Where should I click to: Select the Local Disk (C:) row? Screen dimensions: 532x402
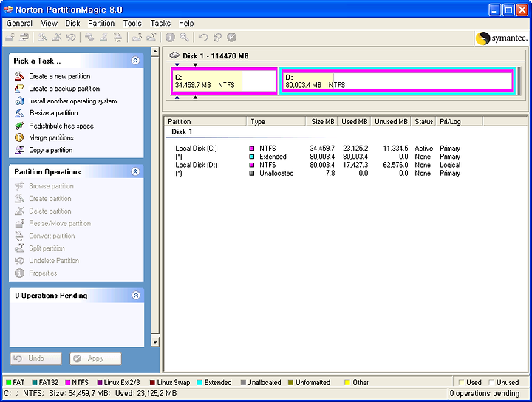(318, 149)
